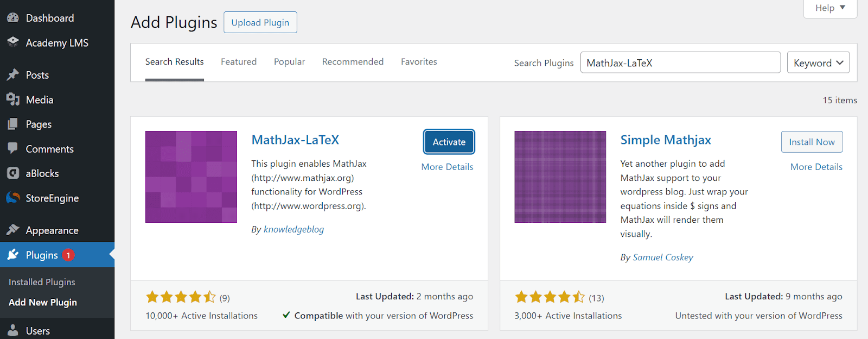Click '3,000+ Active Installations' text

tap(568, 316)
